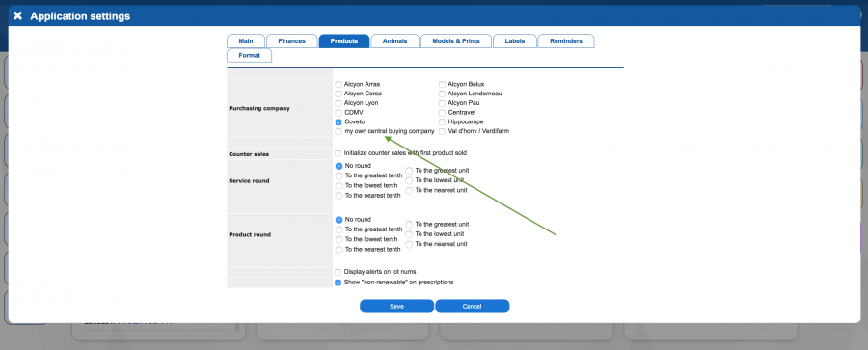This screenshot has width=868, height=350.
Task: Select the Products tab
Action: point(343,41)
